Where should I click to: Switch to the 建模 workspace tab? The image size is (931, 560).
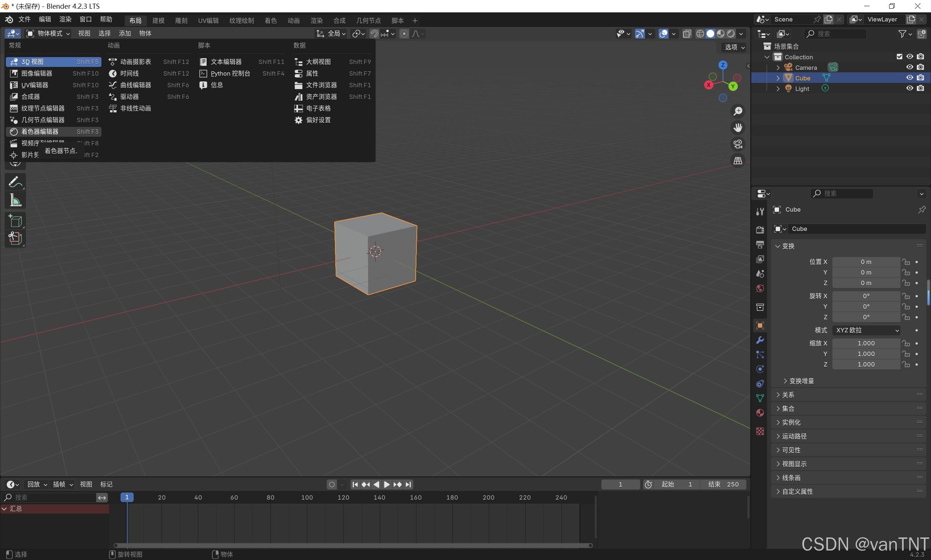click(x=158, y=20)
